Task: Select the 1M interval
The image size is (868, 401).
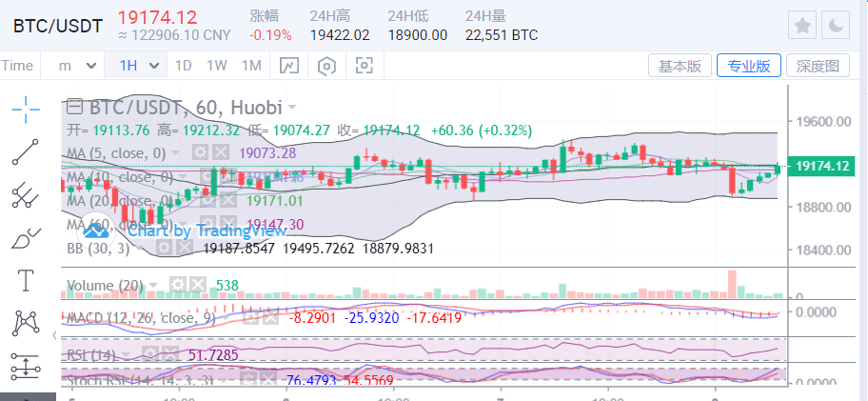Action: coord(251,66)
